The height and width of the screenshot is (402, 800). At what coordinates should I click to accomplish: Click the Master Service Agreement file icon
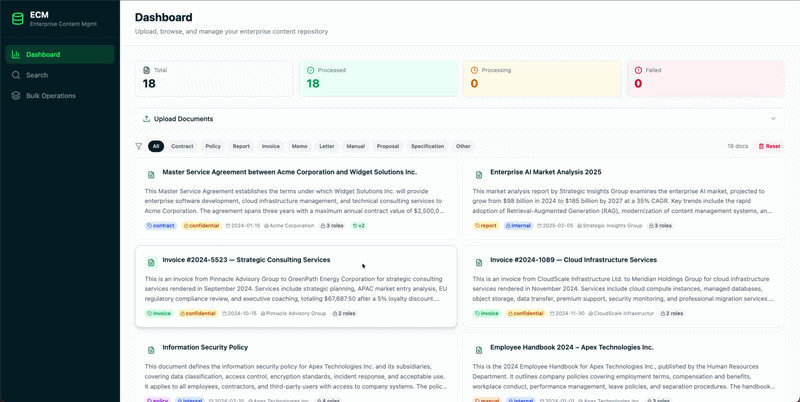click(x=151, y=175)
